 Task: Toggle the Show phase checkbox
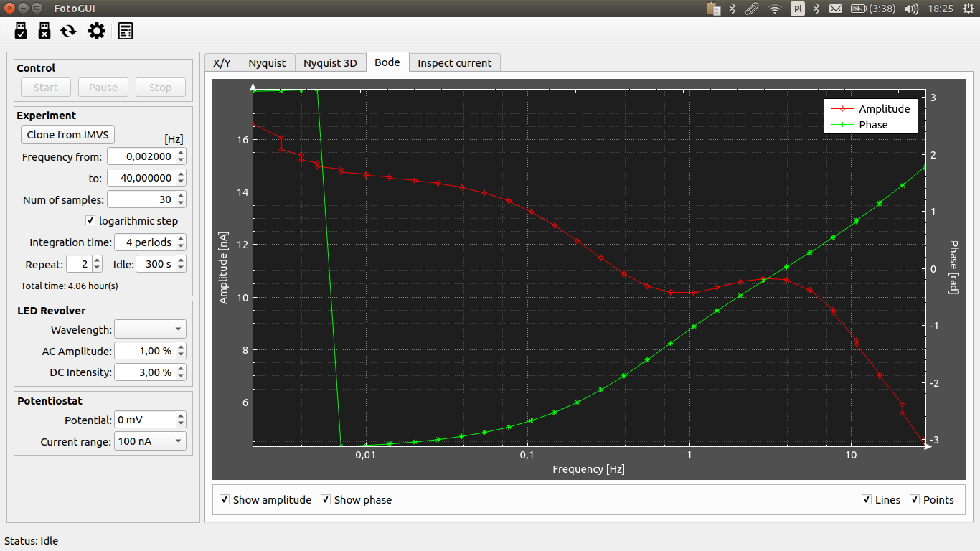pos(326,499)
